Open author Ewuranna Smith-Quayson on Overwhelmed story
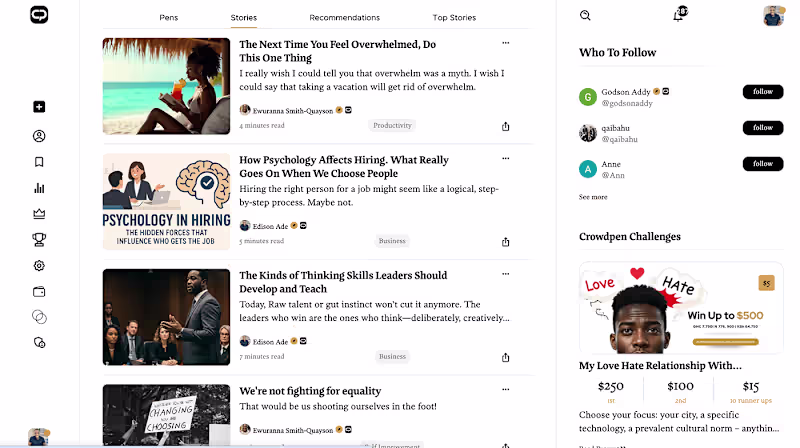800x448 pixels. coord(293,111)
